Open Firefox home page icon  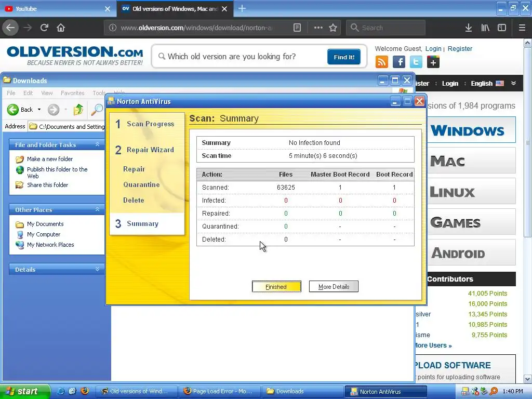pyautogui.click(x=61, y=28)
